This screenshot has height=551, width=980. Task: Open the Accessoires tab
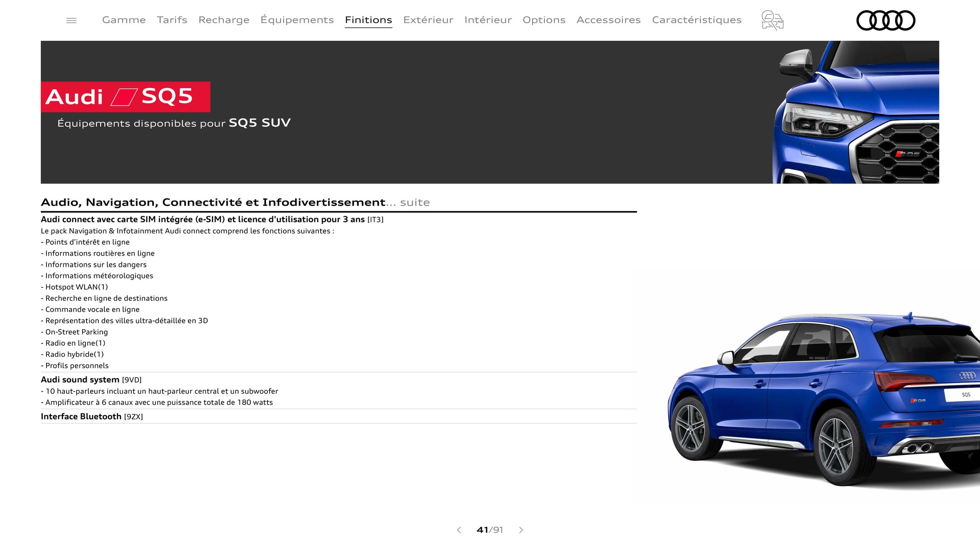pyautogui.click(x=609, y=20)
